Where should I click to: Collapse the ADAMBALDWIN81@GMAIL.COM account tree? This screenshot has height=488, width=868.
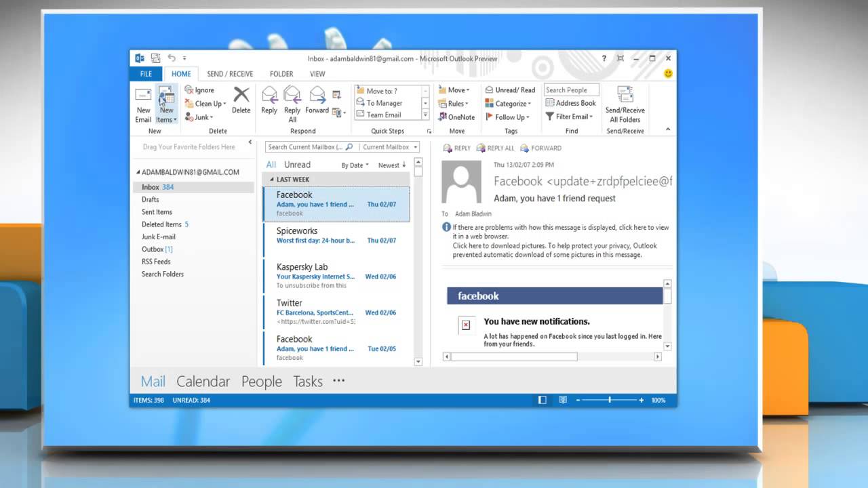138,173
